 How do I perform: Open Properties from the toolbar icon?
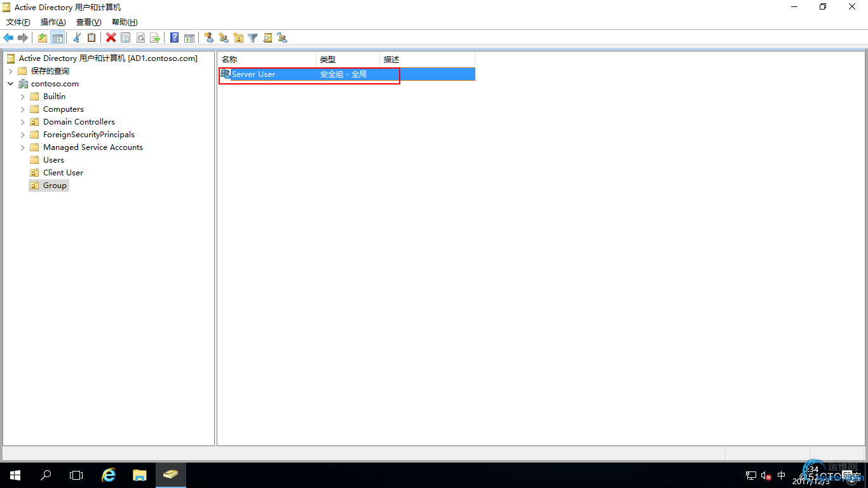(x=126, y=38)
